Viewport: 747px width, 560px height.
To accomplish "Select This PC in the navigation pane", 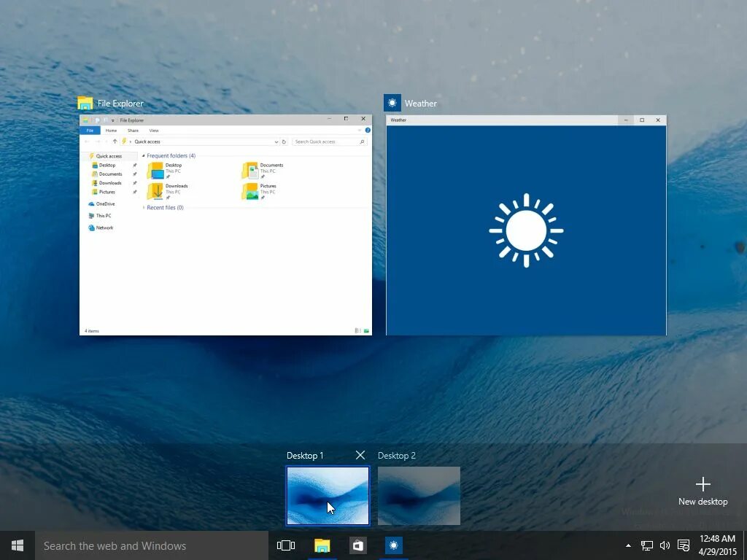I will [x=99, y=216].
